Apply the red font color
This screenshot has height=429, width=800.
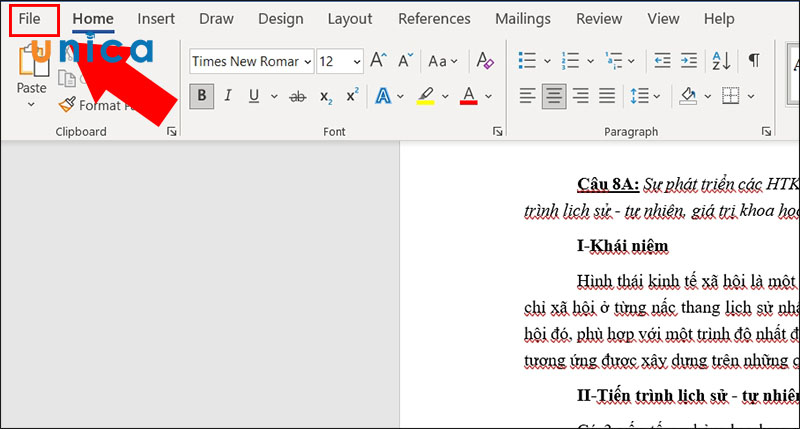pos(468,96)
